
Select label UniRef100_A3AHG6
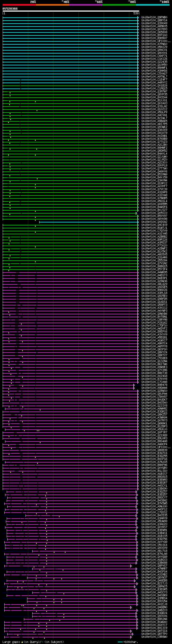154,71
